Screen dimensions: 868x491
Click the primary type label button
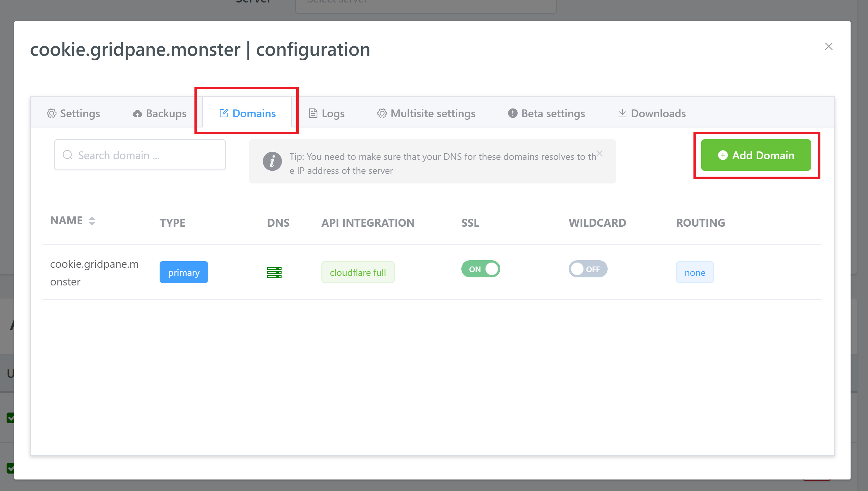[184, 272]
